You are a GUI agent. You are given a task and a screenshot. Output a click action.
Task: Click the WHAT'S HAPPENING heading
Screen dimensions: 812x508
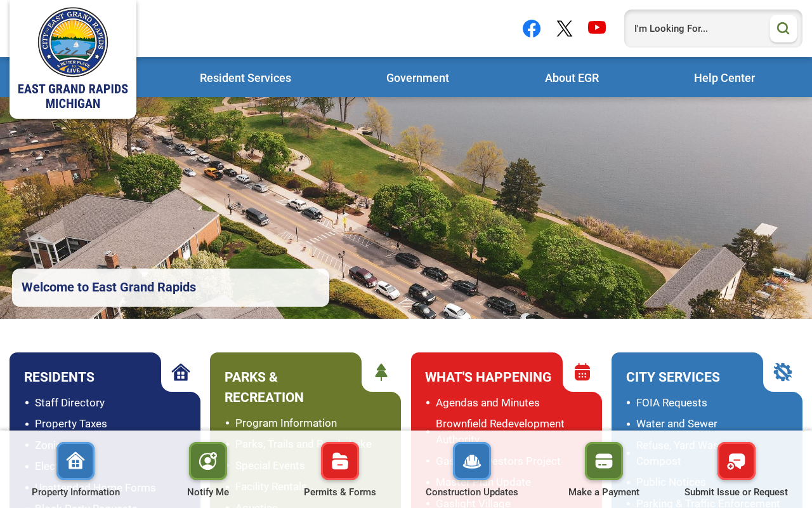(488, 377)
